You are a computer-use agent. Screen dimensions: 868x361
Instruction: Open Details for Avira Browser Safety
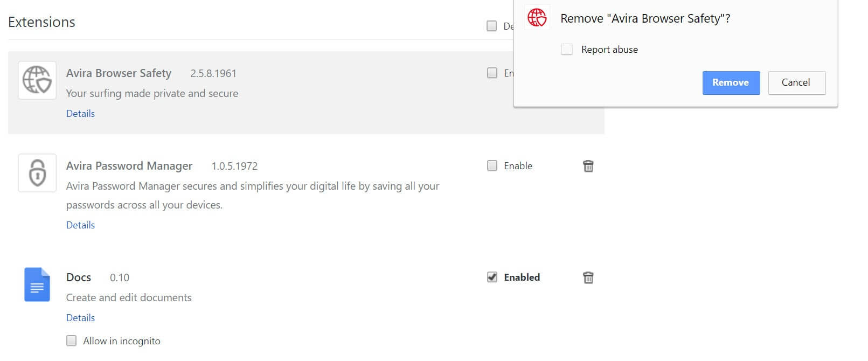80,114
